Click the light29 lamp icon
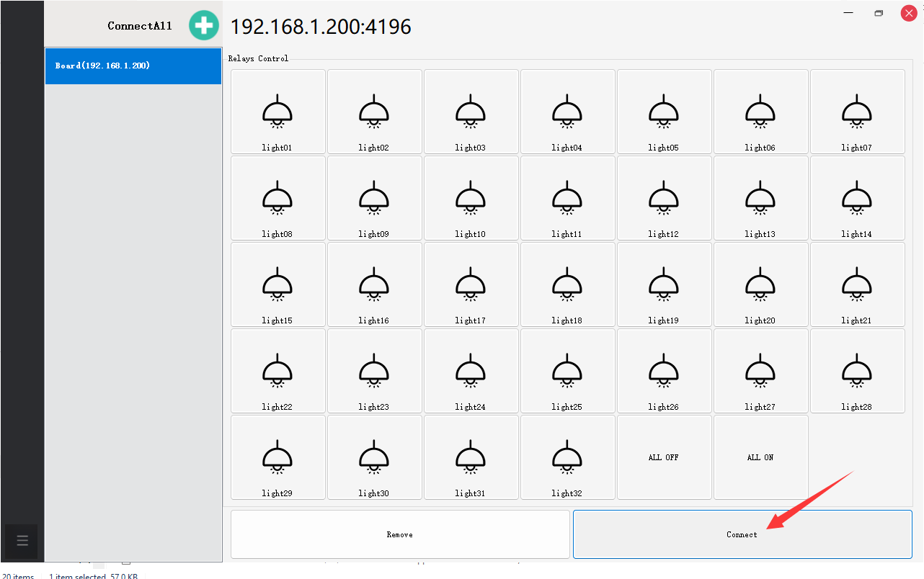Image resolution: width=924 pixels, height=579 pixels. (277, 457)
